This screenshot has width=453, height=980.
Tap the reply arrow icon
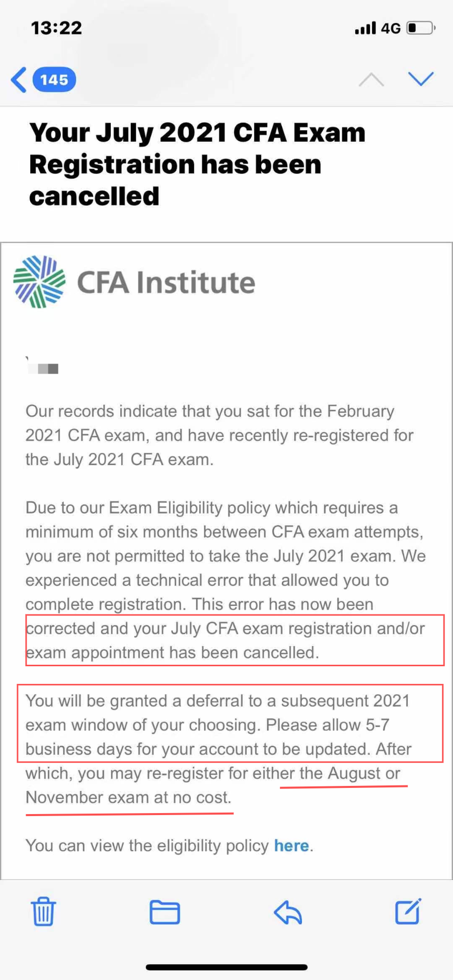pos(288,912)
